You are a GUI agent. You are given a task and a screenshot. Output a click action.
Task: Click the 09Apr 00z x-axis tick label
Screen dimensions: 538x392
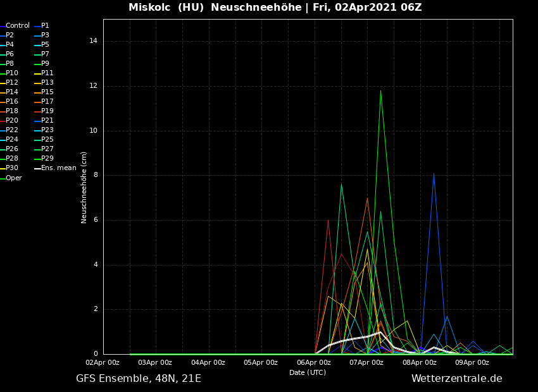472,363
